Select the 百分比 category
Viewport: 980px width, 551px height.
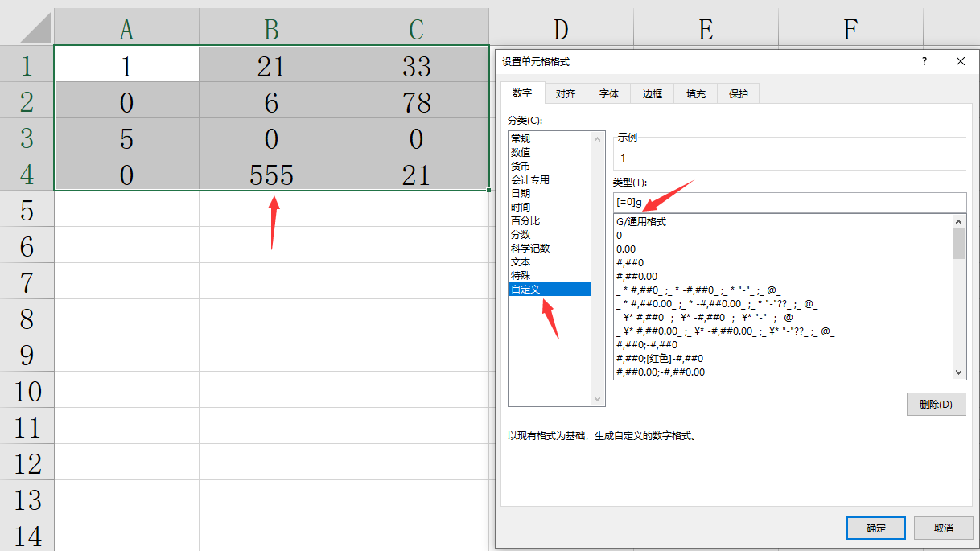(525, 220)
